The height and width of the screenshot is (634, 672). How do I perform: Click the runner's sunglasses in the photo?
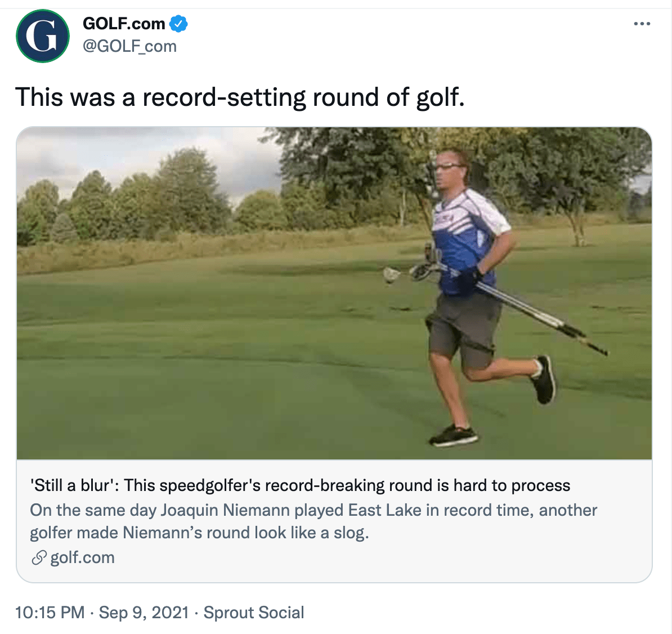tap(450, 166)
